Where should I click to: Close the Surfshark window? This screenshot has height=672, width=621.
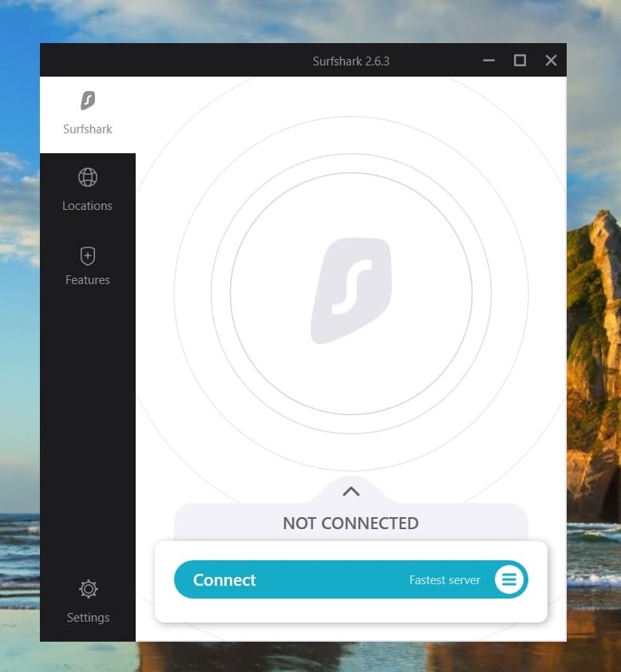click(551, 61)
